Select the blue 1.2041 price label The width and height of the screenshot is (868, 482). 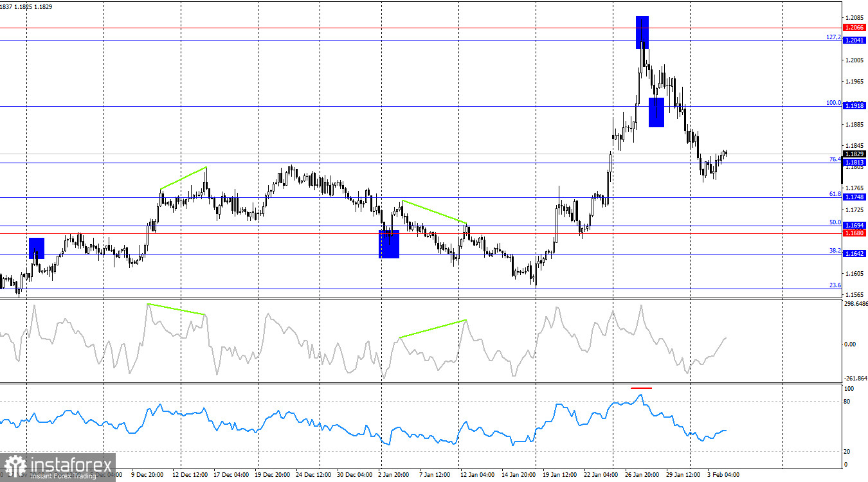(854, 40)
